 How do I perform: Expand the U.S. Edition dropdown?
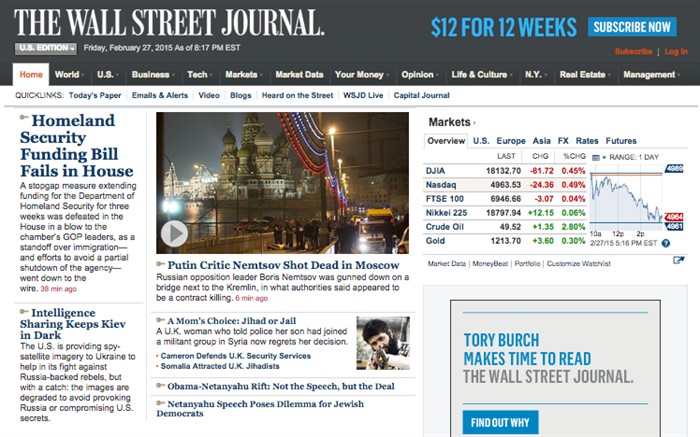click(x=46, y=47)
